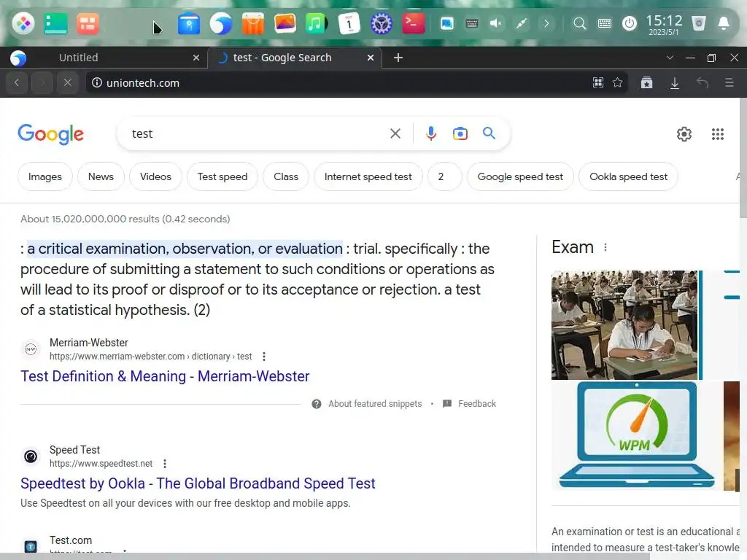
Task: Click the QR code icon in address bar
Action: click(598, 83)
